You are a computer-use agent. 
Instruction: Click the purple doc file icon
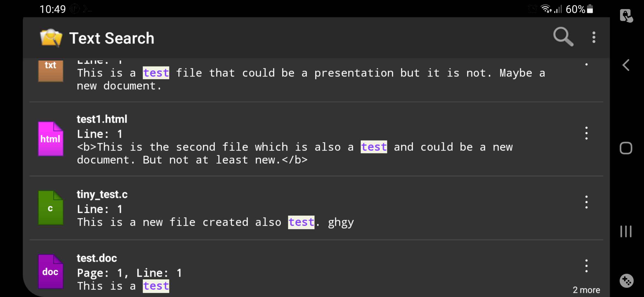[x=51, y=271]
